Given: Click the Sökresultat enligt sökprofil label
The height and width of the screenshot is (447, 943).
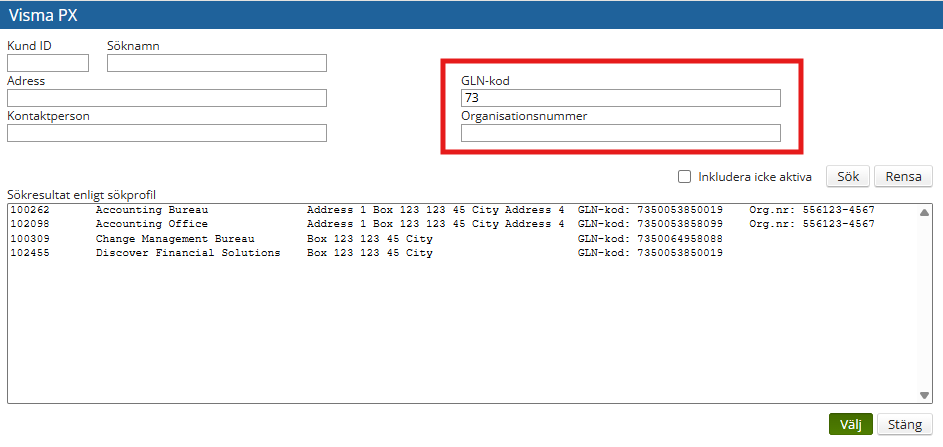Looking at the screenshot, I should (x=81, y=195).
